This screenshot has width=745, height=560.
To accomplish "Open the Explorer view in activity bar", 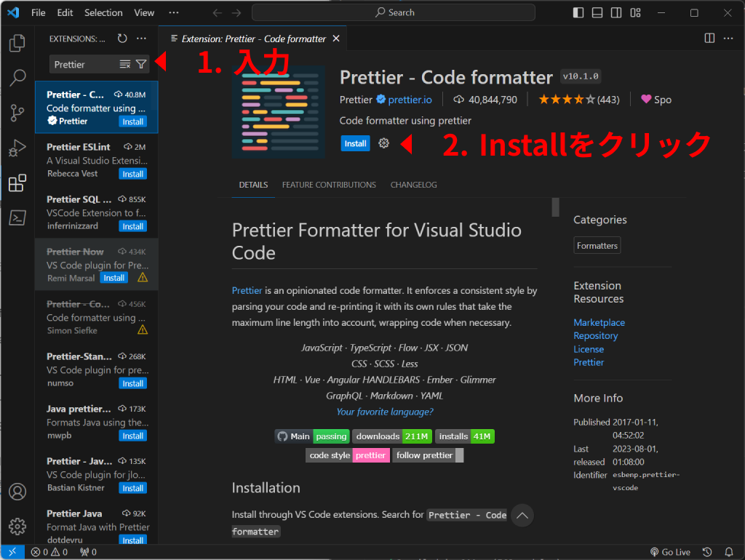I will 17,43.
